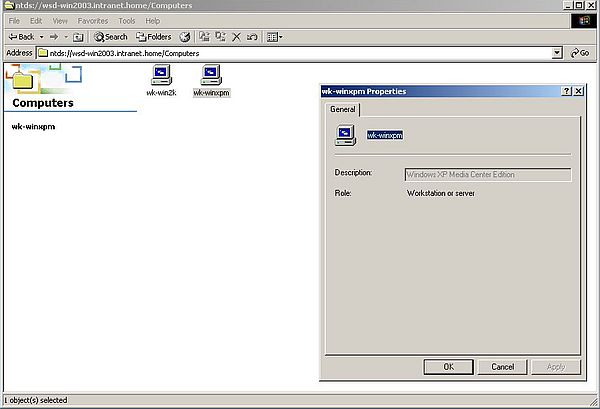Screen dimensions: 600x409
Task: Click the Description label
Action: point(353,173)
